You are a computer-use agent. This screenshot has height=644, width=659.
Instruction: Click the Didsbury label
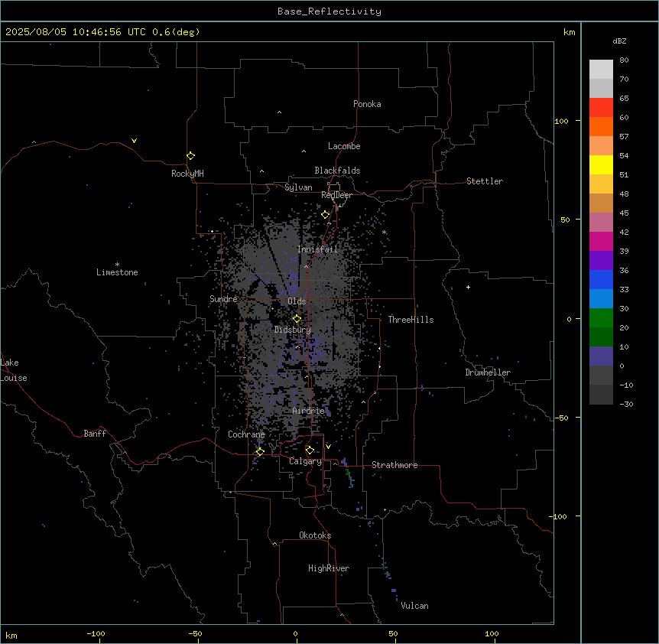click(293, 330)
